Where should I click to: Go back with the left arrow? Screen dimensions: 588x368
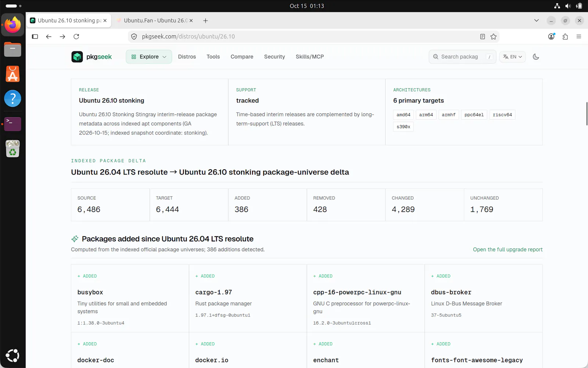coord(49,36)
